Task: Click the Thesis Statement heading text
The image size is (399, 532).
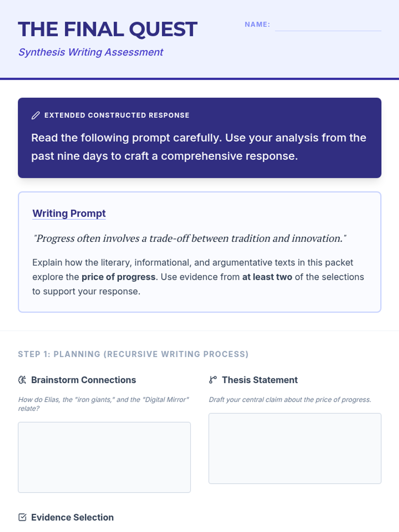Action: 260,380
